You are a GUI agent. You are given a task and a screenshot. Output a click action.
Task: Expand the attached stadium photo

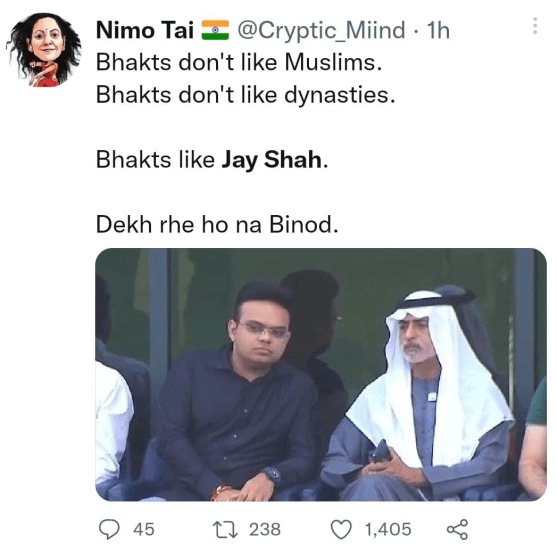[x=321, y=374]
